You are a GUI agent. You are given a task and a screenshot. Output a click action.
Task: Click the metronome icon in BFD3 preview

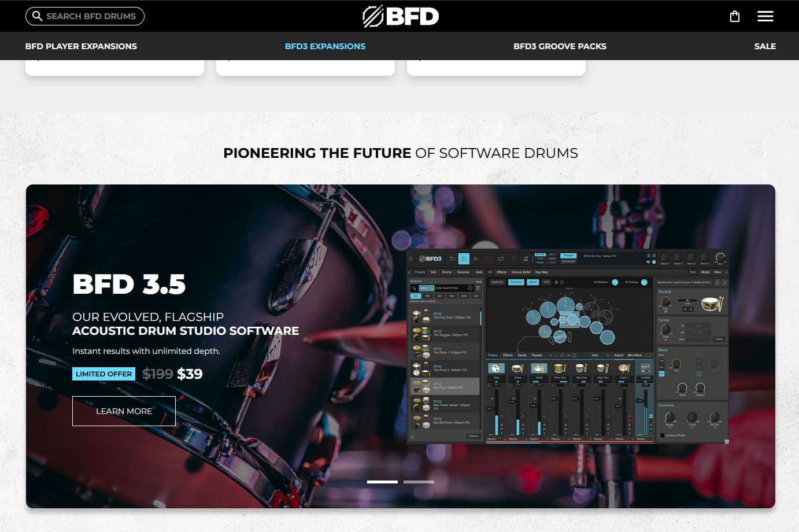pyautogui.click(x=526, y=258)
